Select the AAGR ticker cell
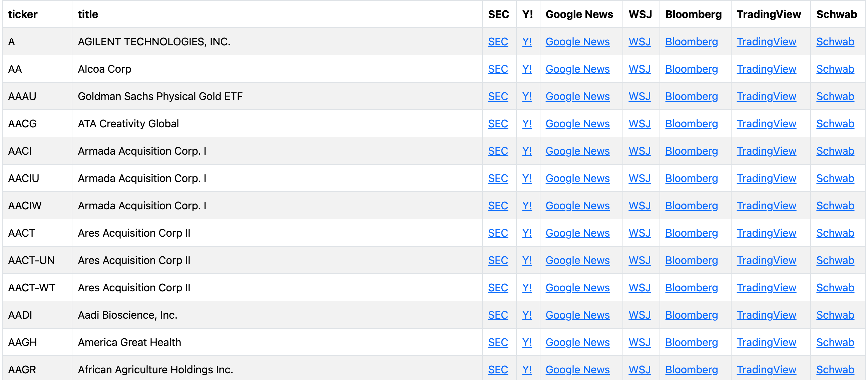This screenshot has width=868, height=380. (22, 369)
